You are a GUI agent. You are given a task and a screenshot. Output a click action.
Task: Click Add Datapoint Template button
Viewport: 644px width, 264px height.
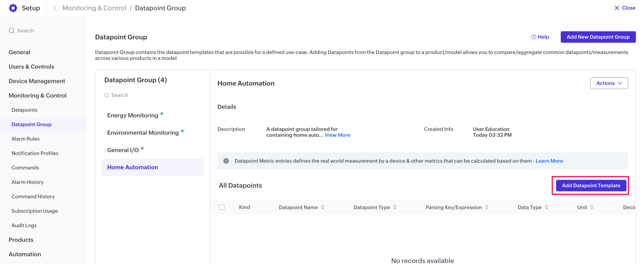tap(591, 185)
